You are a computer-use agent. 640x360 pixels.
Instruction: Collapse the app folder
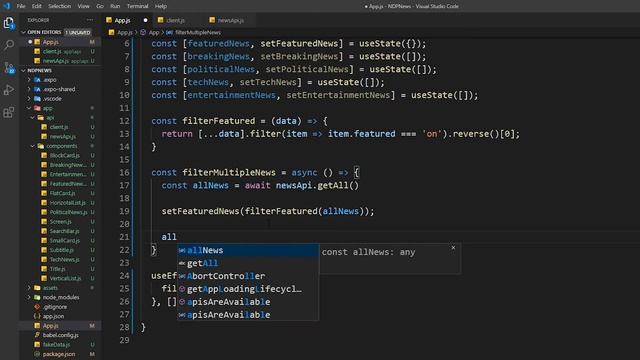click(60, 108)
